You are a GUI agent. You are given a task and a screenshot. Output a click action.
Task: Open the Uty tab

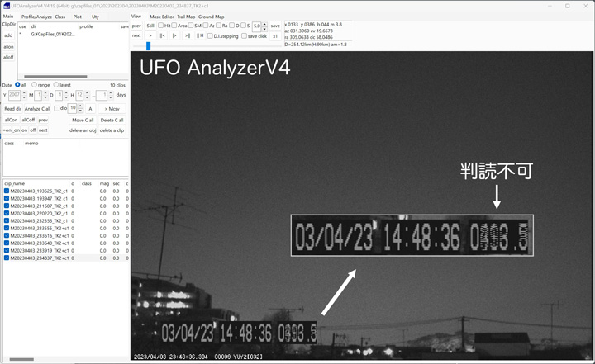(x=95, y=17)
